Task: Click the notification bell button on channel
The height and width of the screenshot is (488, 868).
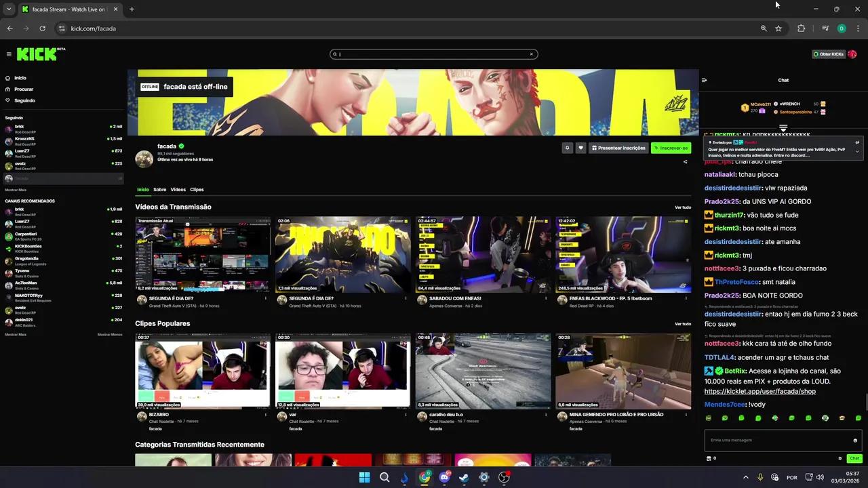Action: point(567,148)
